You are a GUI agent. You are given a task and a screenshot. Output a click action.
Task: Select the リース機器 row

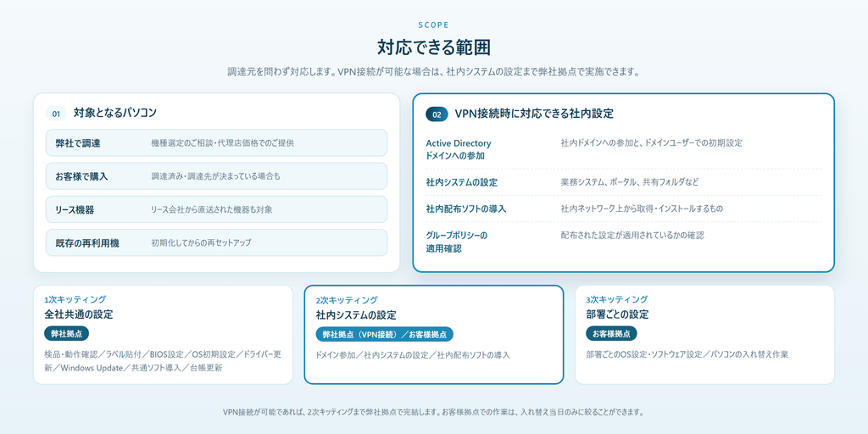pos(216,209)
